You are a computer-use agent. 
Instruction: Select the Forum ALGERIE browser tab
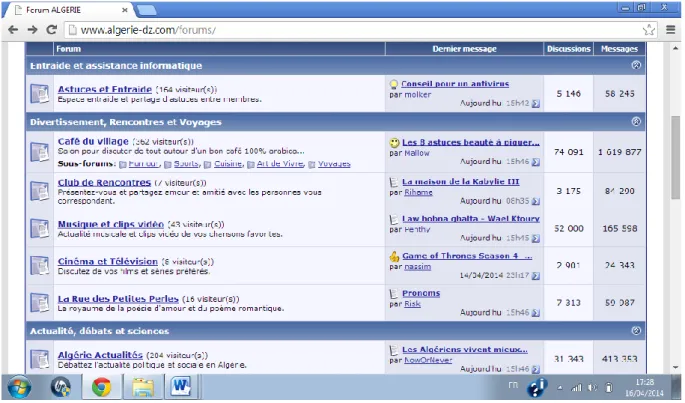(x=70, y=10)
